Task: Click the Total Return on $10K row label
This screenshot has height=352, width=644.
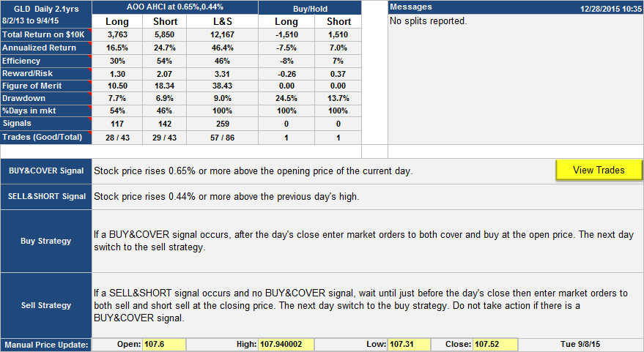Action: point(45,34)
